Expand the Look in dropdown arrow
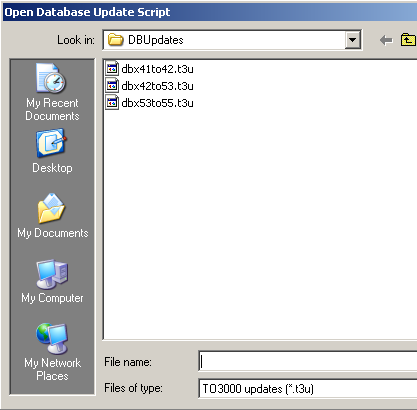 point(353,40)
